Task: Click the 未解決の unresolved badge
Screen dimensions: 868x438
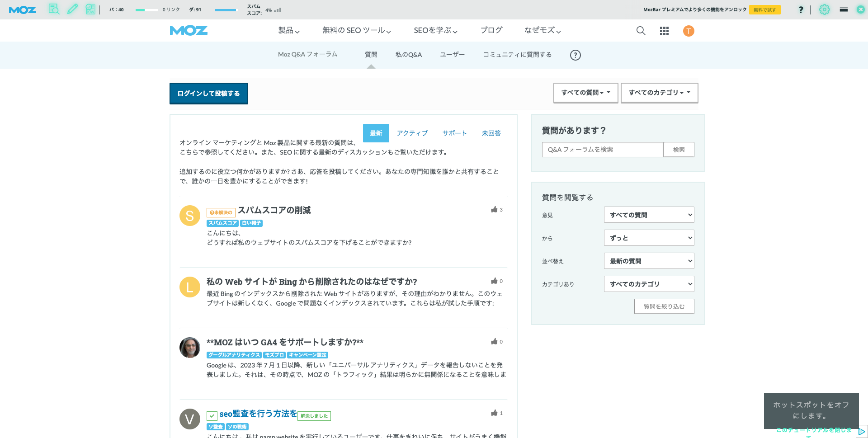Action: click(221, 212)
